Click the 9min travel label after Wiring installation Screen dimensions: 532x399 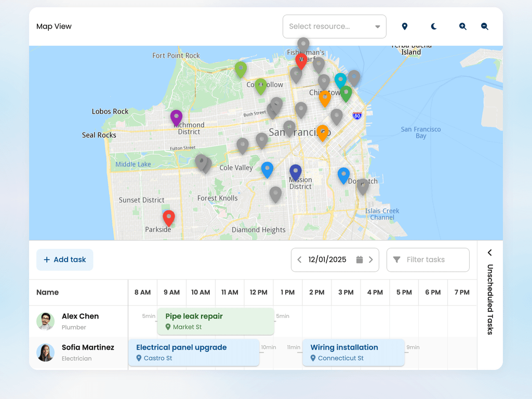413,348
